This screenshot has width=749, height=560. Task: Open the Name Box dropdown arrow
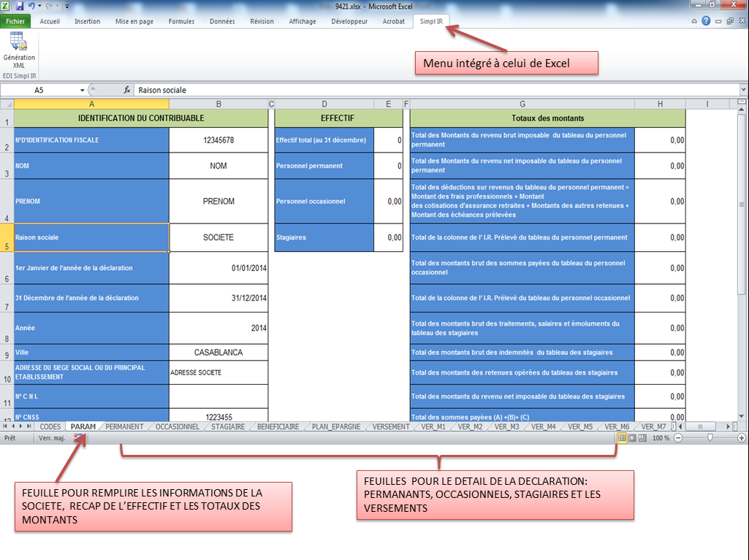[x=82, y=91]
